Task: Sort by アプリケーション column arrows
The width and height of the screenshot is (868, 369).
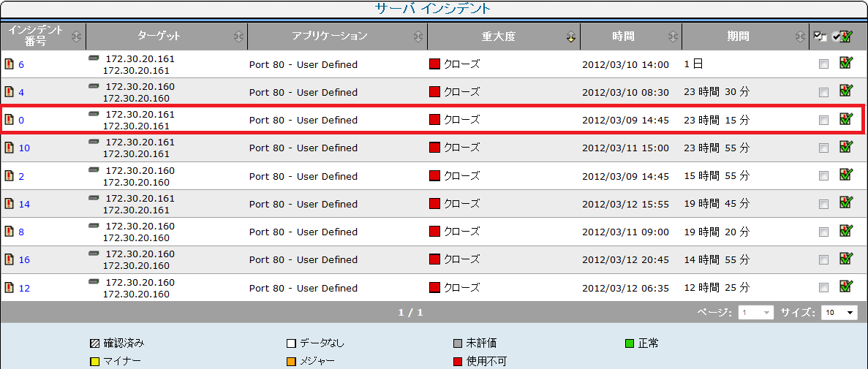Action: 418,37
